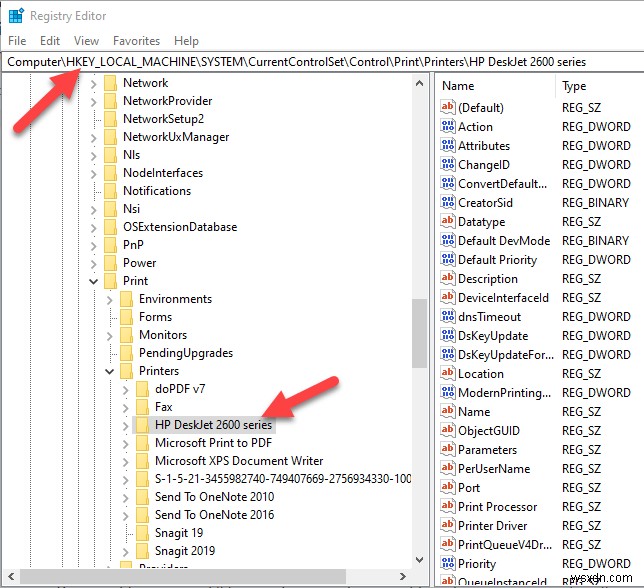Select the Port string value icon

pos(448,487)
